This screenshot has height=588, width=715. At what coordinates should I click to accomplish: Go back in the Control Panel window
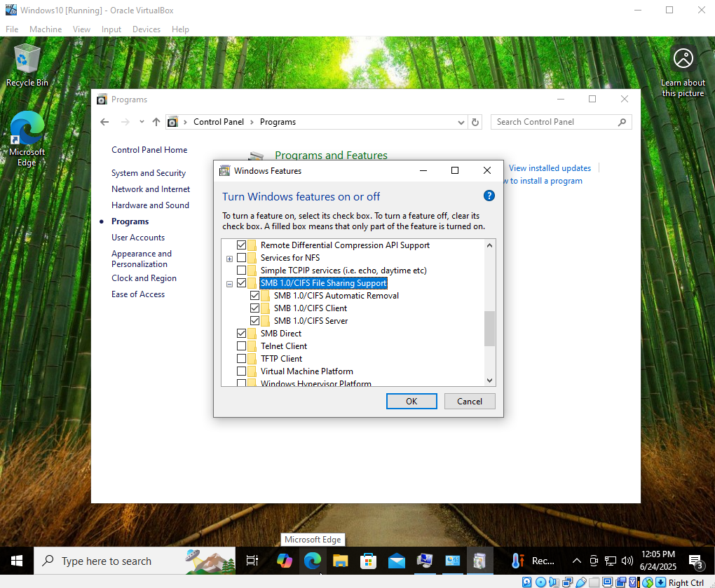[x=105, y=122]
